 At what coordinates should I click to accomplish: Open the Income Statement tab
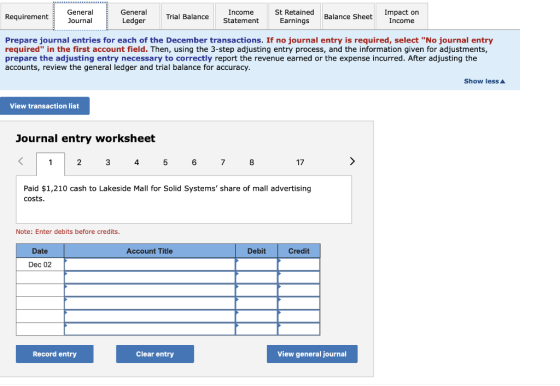[241, 16]
